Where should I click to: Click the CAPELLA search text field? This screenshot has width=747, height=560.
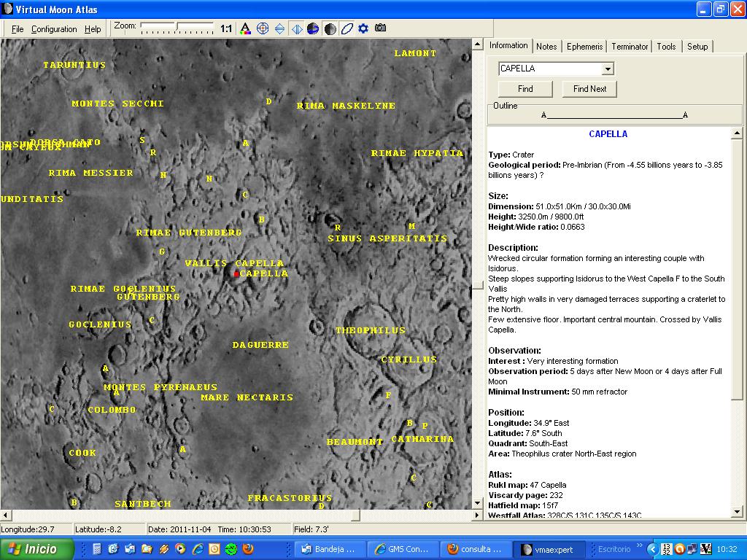[550, 69]
